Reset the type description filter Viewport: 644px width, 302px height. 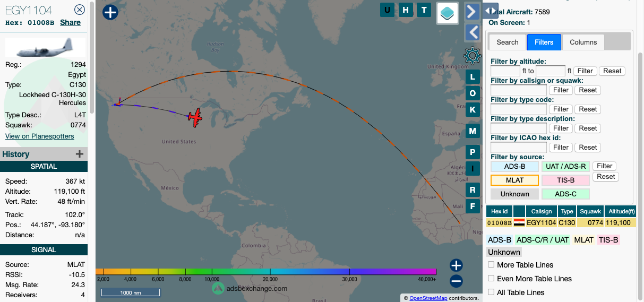coord(588,128)
